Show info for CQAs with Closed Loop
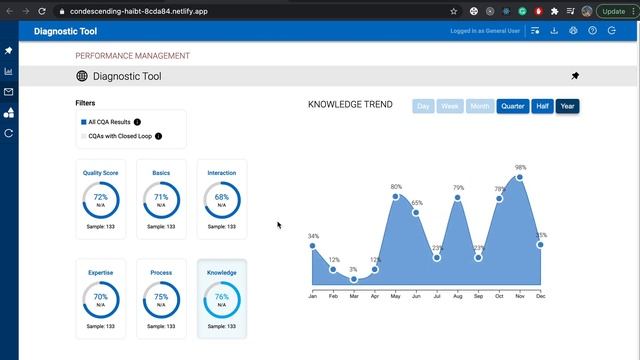The height and width of the screenshot is (360, 640). click(159, 136)
